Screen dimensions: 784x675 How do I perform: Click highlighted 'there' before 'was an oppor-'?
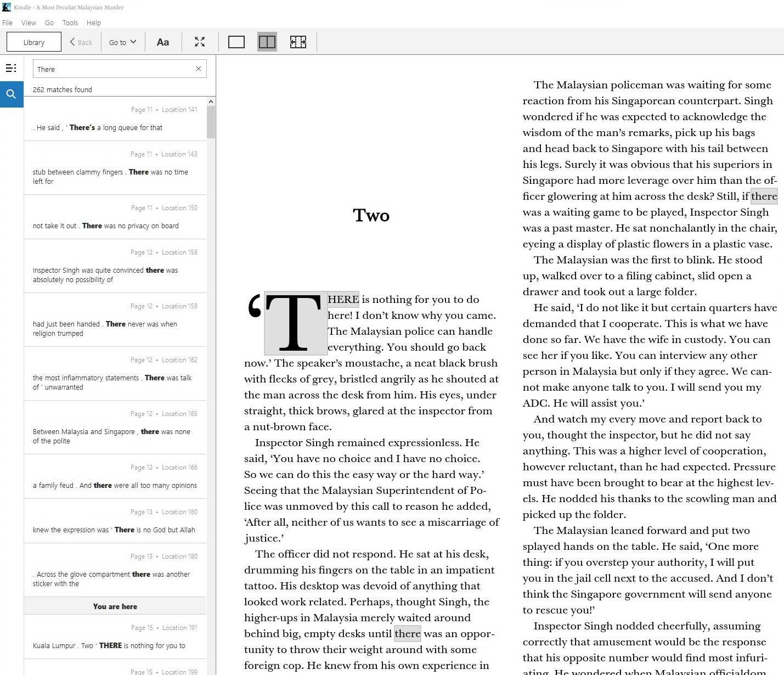point(408,633)
